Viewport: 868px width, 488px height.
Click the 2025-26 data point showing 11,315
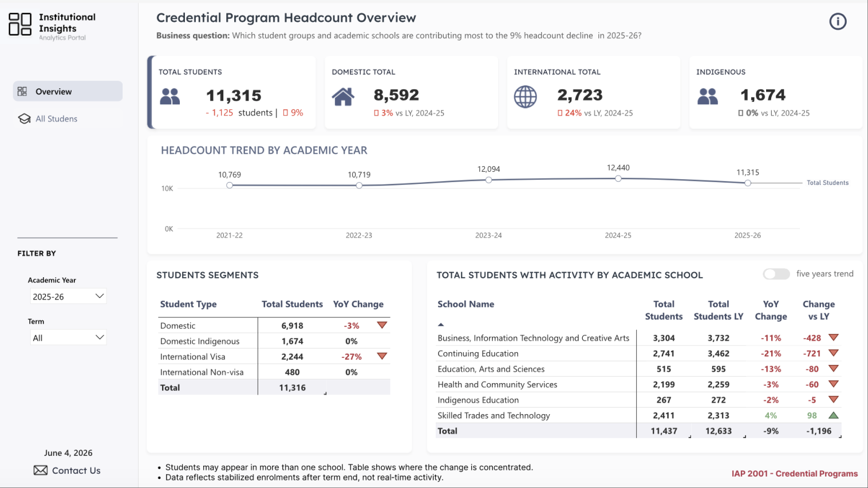(748, 183)
